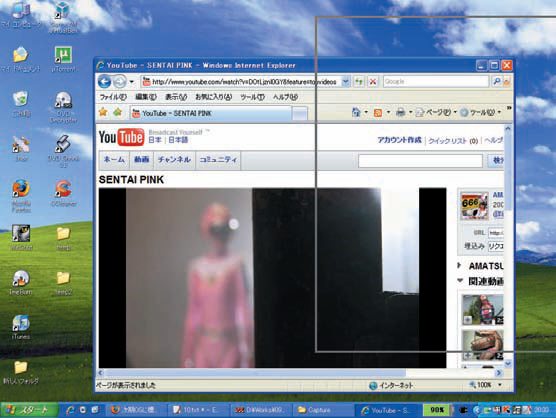Viewport: 556px width, 418px height.
Task: Open the temp2 folder on desktop
Action: [63, 283]
